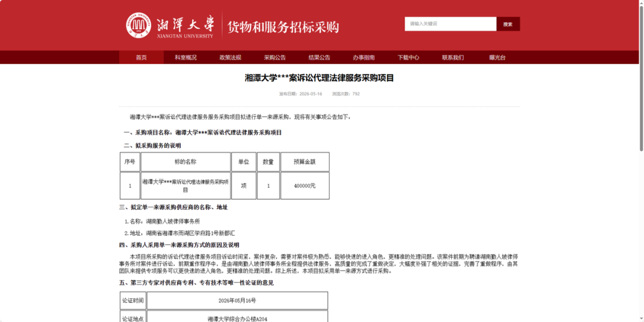The image size is (644, 322).
Task: Open the 结果公告 nav item
Action: click(x=320, y=57)
